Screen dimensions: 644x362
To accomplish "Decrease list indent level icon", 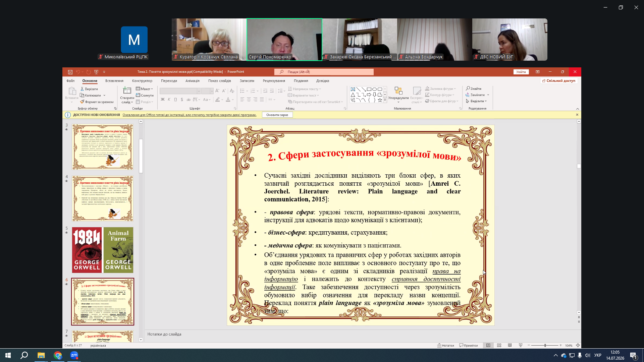I will pos(265,91).
